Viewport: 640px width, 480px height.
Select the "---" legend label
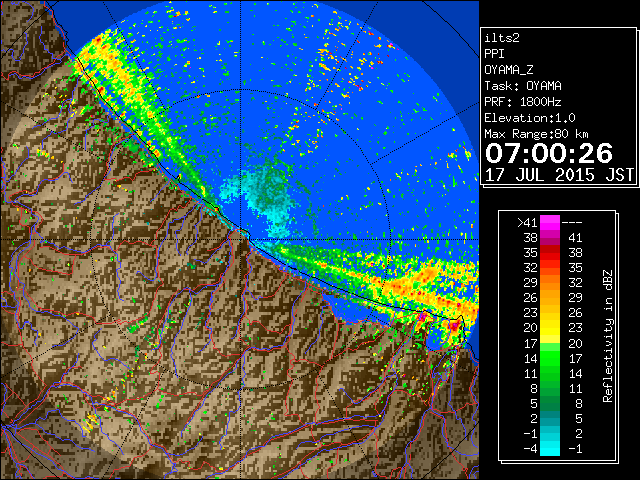572,223
